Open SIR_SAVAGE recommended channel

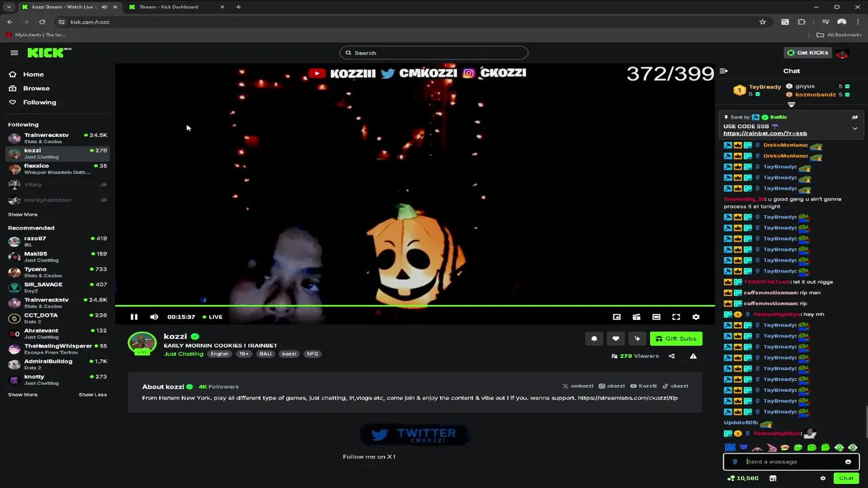[57, 287]
